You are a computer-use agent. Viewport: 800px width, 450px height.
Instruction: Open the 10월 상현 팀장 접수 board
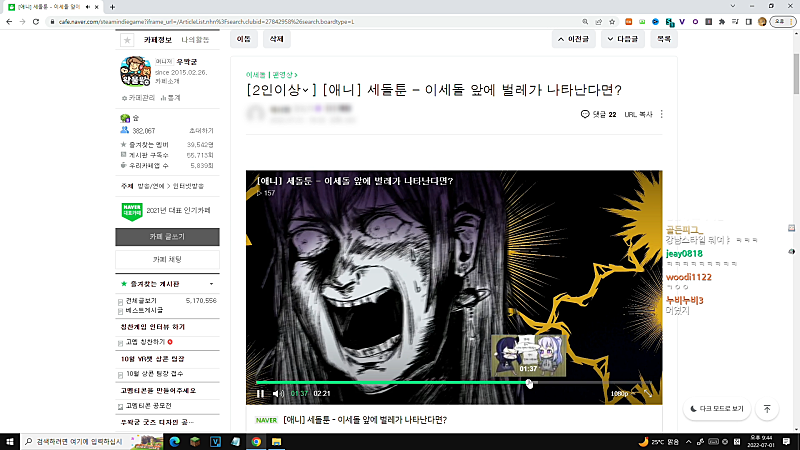click(154, 374)
